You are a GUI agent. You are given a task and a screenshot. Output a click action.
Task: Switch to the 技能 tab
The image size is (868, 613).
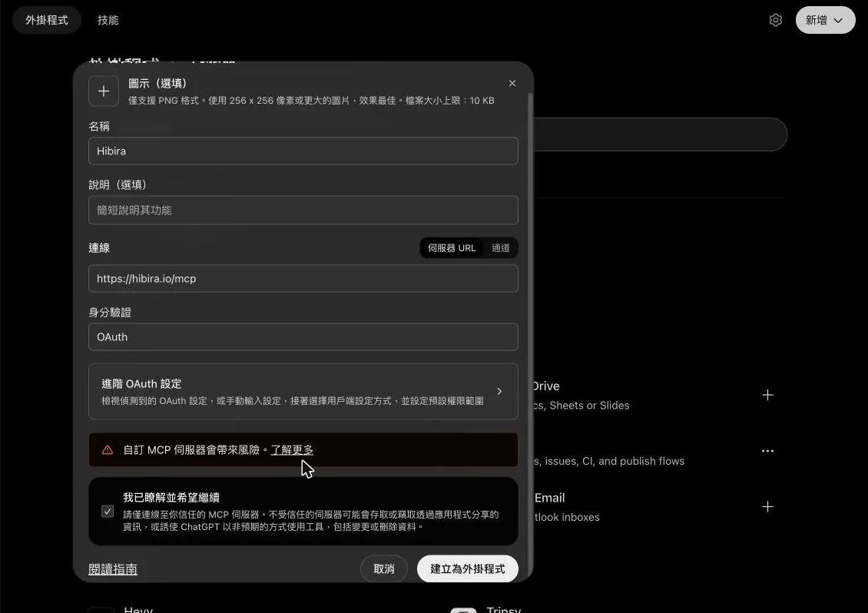click(108, 20)
